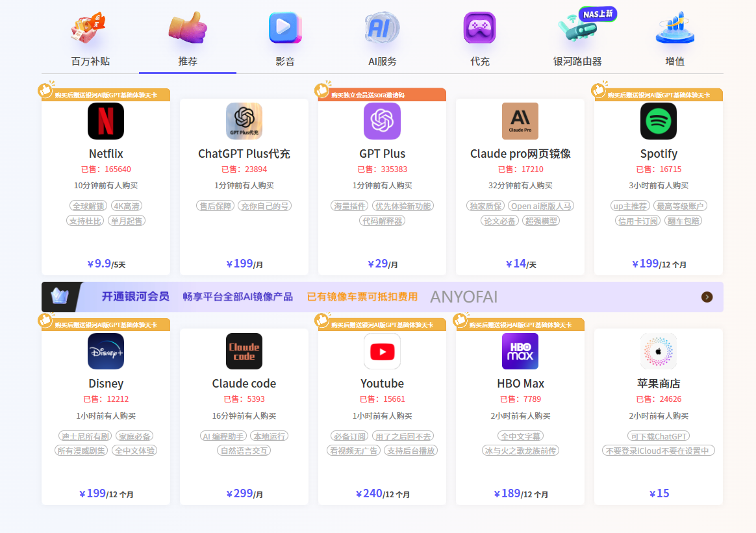This screenshot has height=533, width=756.
Task: Click the arrow button on the member banner
Action: 707,297
